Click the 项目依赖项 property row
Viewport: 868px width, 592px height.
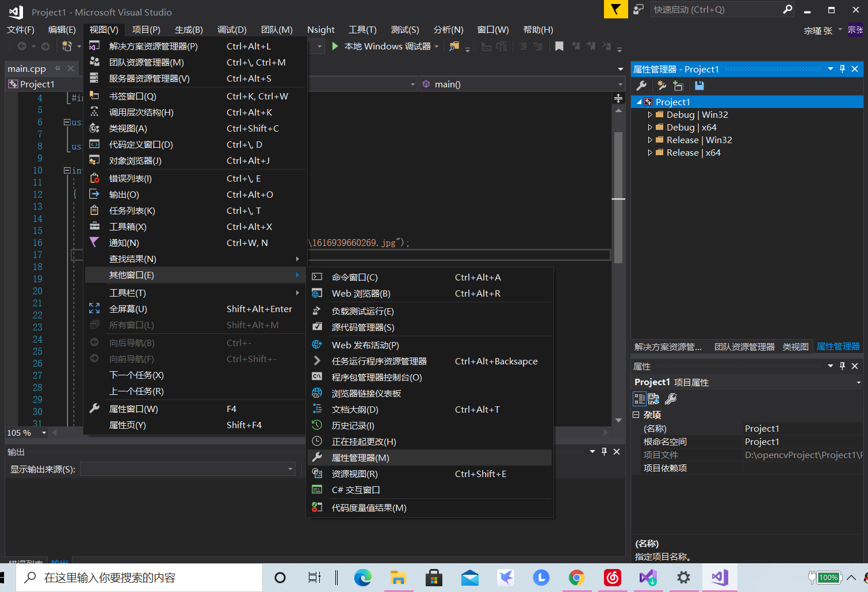point(747,468)
